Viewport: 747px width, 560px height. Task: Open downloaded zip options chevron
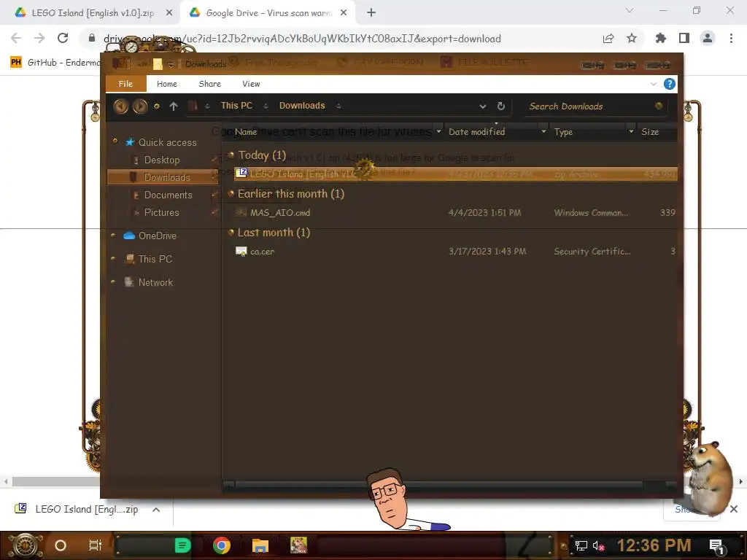pyautogui.click(x=156, y=510)
